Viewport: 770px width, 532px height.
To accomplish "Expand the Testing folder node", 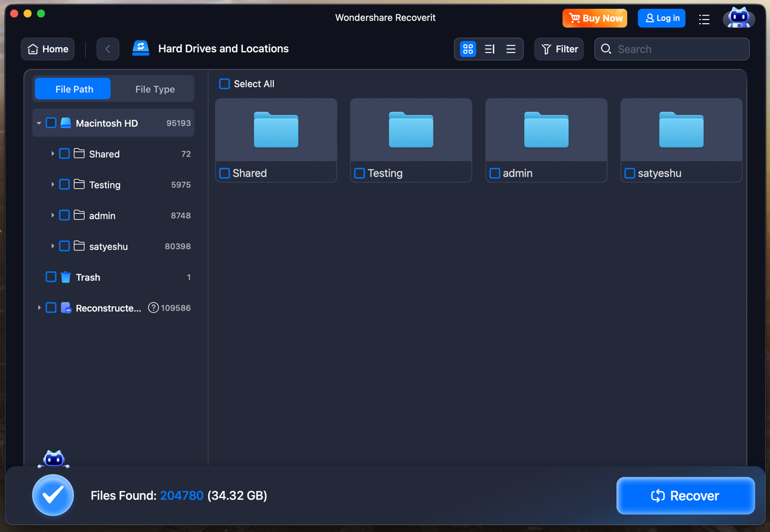I will [x=52, y=184].
